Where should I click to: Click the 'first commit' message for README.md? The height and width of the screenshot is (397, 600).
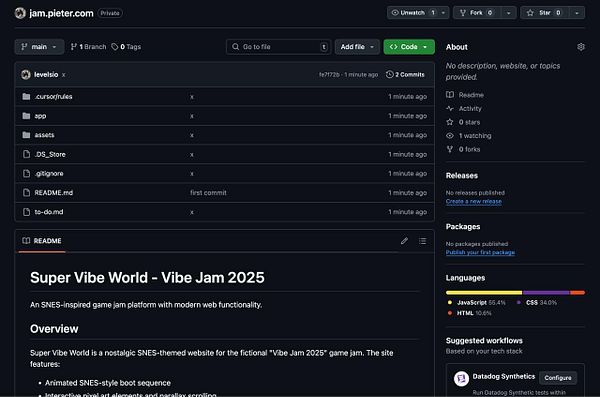(x=208, y=193)
